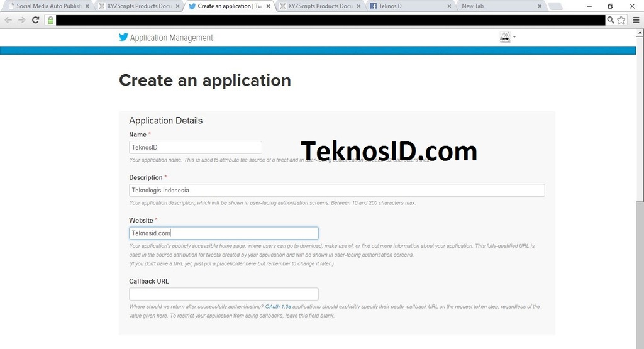Open the account avatar dropdown
This screenshot has height=349, width=644.
pyautogui.click(x=508, y=37)
